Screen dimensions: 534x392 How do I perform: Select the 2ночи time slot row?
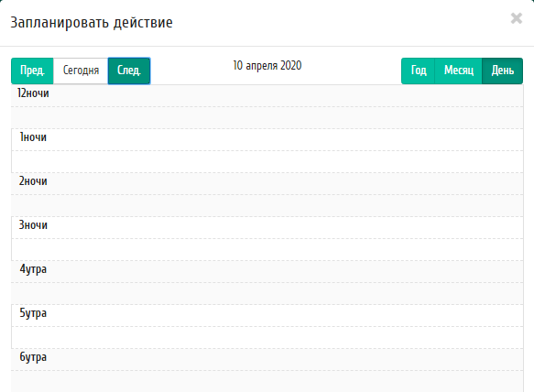click(267, 183)
